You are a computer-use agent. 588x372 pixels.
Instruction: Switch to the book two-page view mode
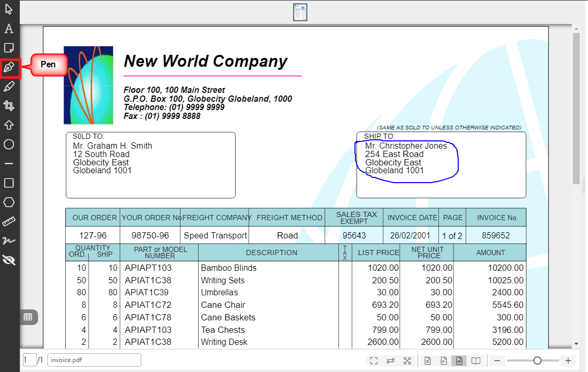(x=476, y=361)
